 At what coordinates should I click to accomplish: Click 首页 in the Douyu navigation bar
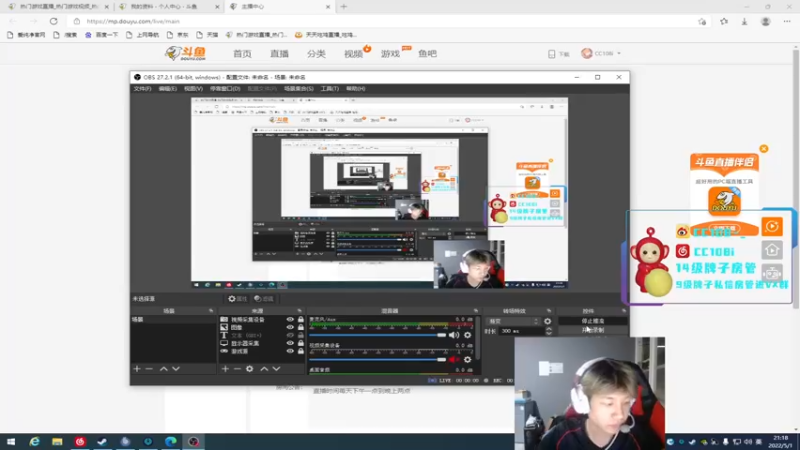tap(242, 54)
